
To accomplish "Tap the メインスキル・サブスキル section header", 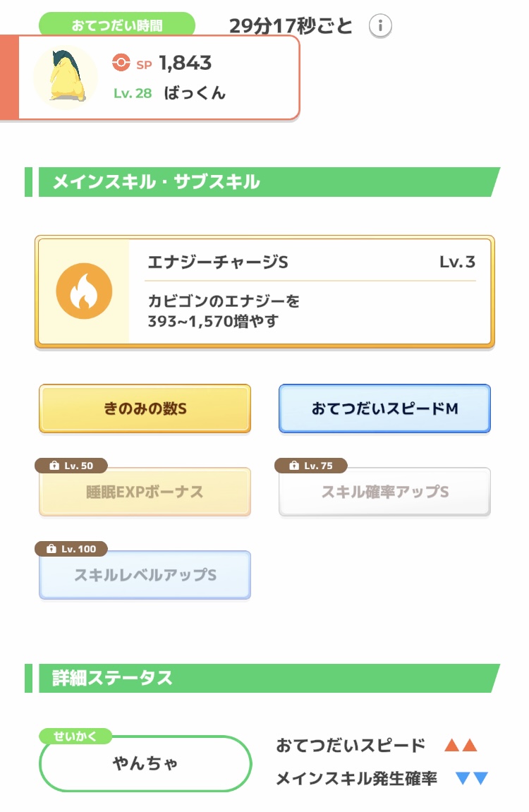I will (262, 182).
